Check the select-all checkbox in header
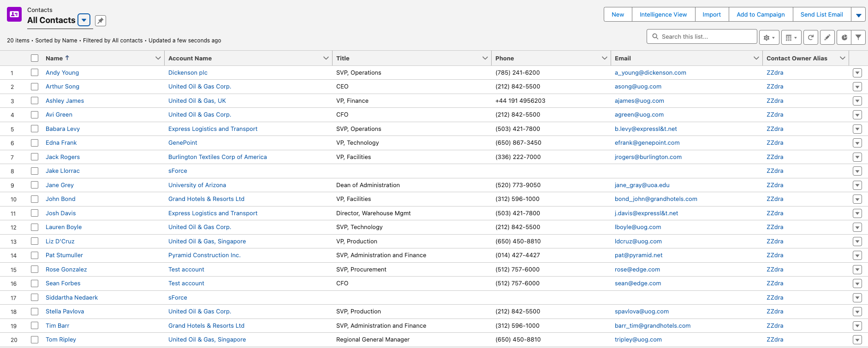This screenshot has height=348, width=868. pyautogui.click(x=35, y=58)
